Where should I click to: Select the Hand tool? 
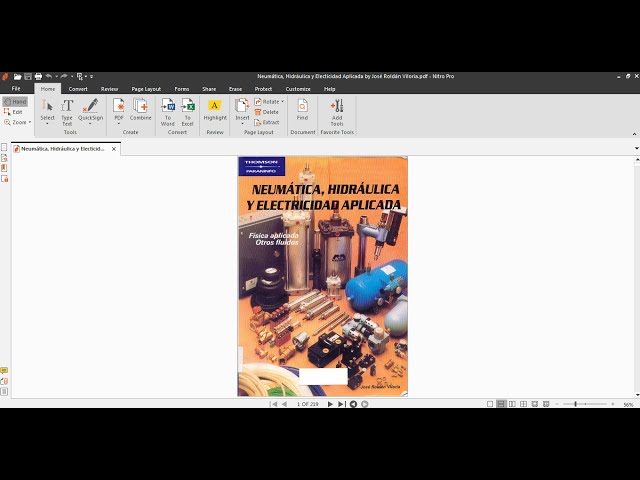pyautogui.click(x=15, y=101)
